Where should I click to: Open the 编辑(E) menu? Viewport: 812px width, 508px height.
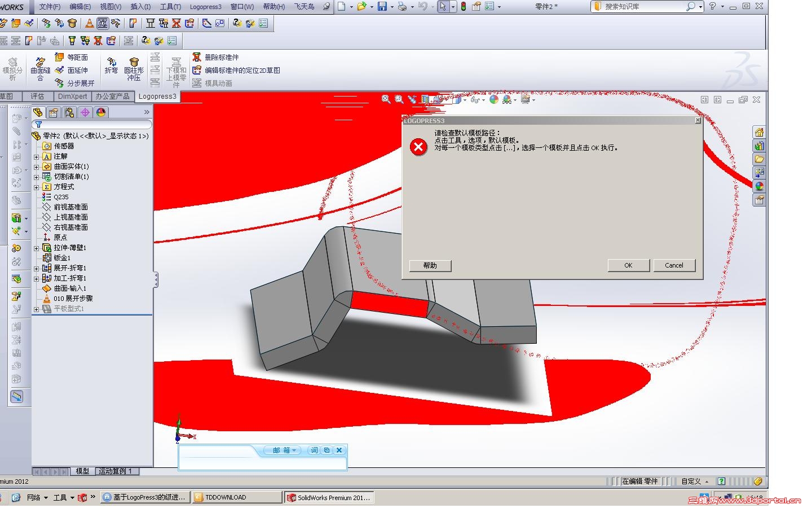tap(80, 7)
